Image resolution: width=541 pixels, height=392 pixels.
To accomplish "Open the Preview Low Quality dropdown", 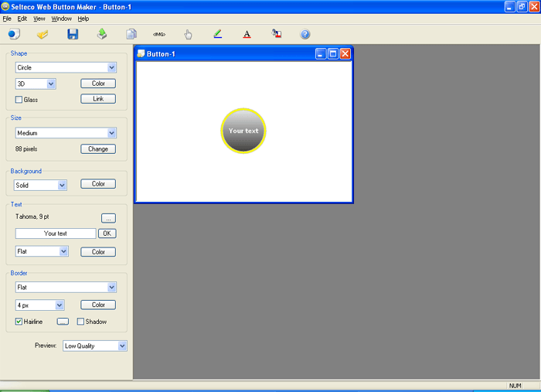I will [95, 346].
